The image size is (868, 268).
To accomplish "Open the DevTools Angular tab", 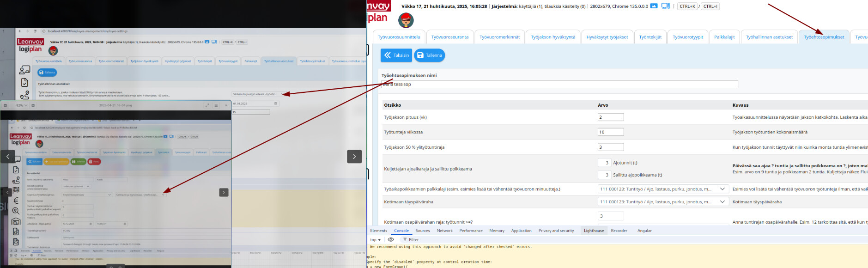I will (644, 231).
